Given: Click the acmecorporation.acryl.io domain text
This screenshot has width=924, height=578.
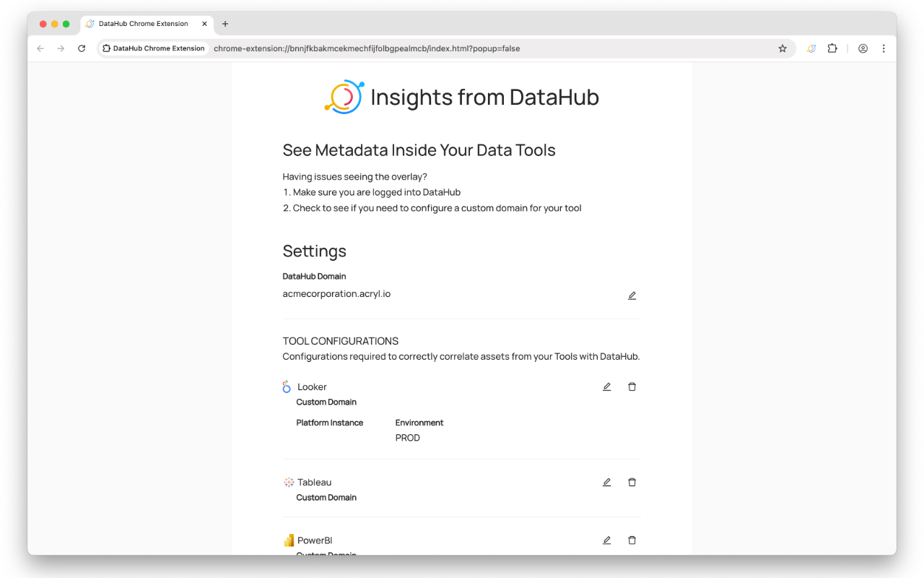Looking at the screenshot, I should pyautogui.click(x=336, y=294).
